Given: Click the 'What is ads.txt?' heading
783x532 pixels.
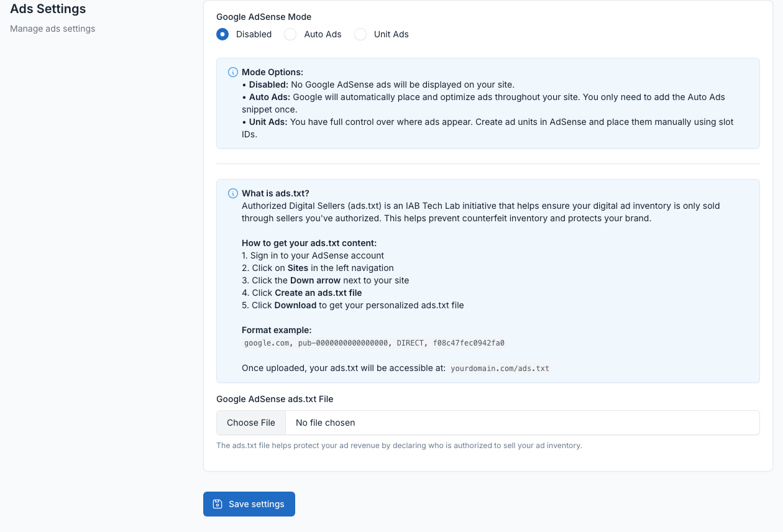Looking at the screenshot, I should pos(275,193).
